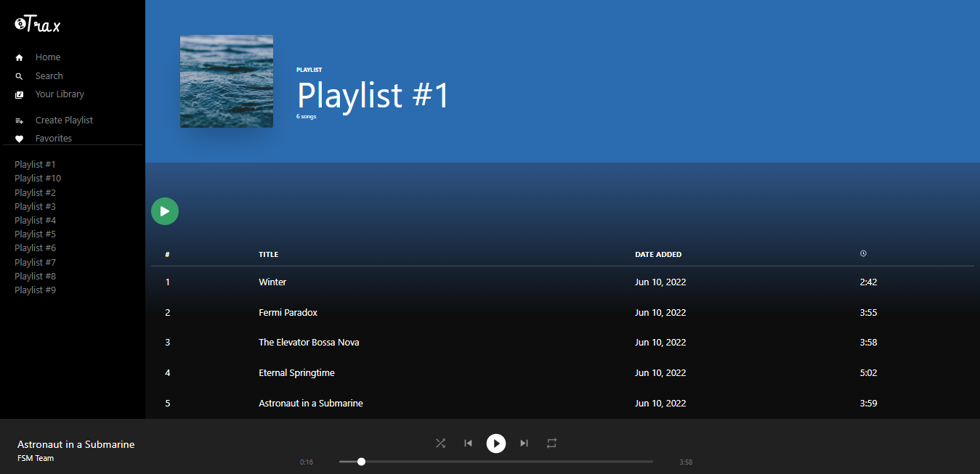
Task: Click the Create Playlist plus icon
Action: coord(20,120)
